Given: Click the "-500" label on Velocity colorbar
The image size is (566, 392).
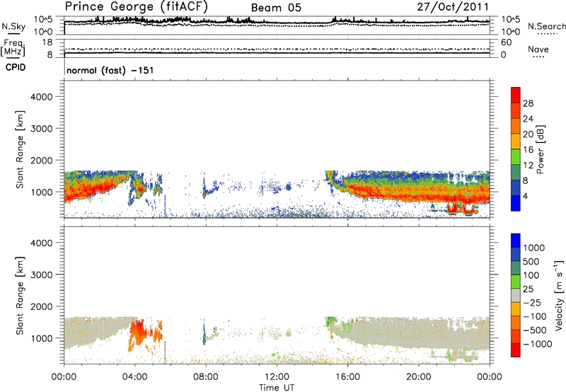Looking at the screenshot, I should (x=535, y=330).
